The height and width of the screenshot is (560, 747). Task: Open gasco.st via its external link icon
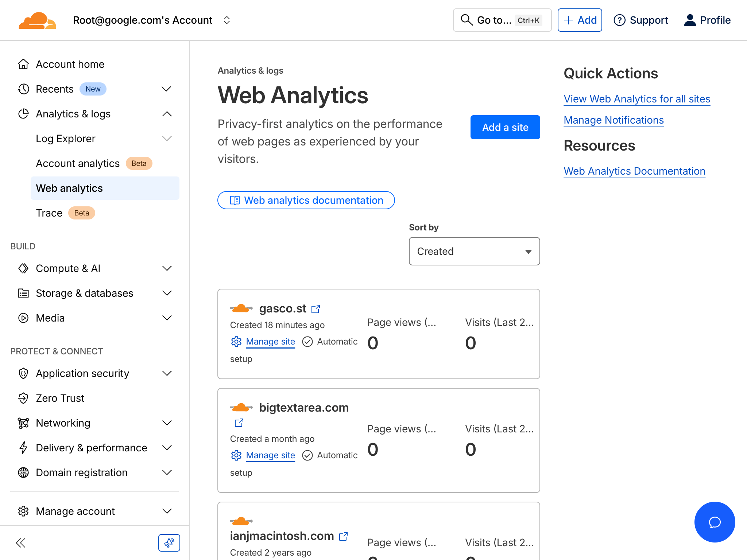(316, 308)
